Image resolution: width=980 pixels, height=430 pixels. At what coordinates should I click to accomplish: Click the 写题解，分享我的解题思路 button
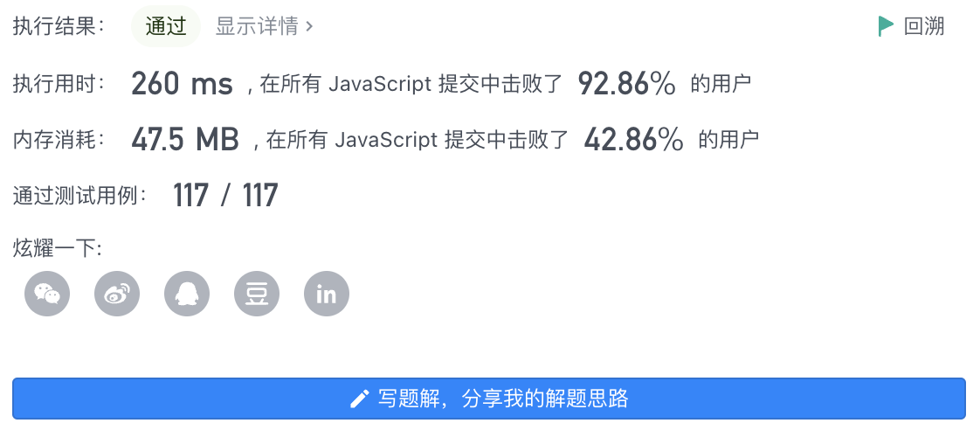tap(489, 399)
